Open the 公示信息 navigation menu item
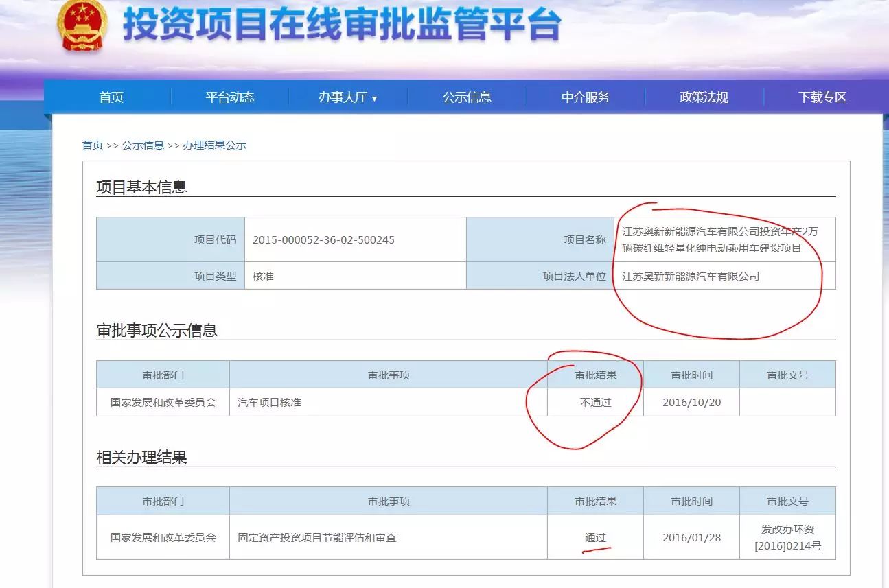The width and height of the screenshot is (889, 588). (x=467, y=97)
